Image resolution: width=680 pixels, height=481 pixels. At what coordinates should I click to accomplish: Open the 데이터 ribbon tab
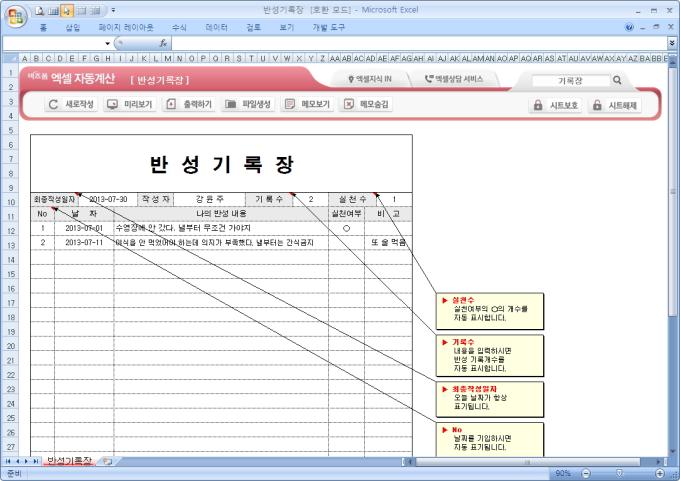click(x=216, y=28)
